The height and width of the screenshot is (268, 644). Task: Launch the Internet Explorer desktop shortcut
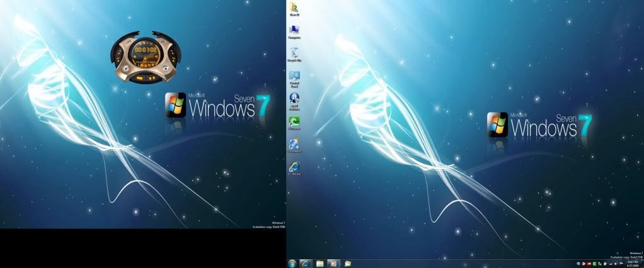click(294, 167)
